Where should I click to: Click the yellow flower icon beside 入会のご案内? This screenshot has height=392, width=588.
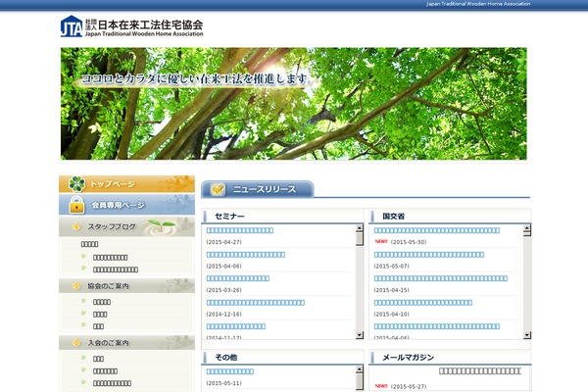(76, 342)
